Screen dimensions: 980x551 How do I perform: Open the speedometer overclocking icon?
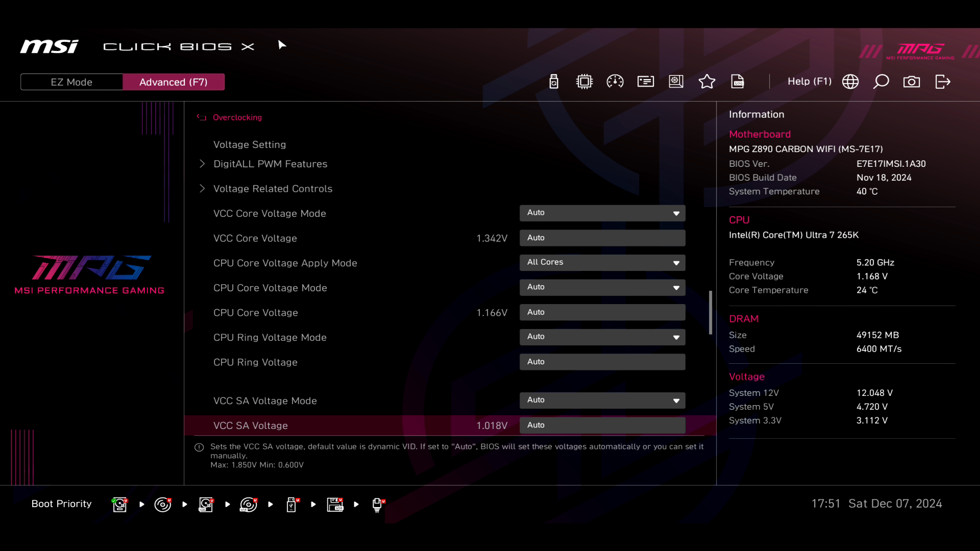(615, 82)
